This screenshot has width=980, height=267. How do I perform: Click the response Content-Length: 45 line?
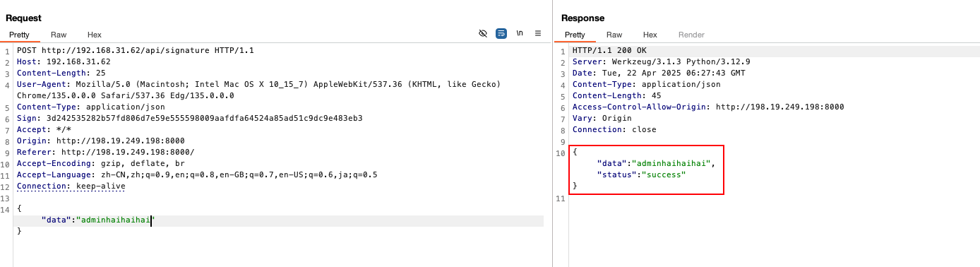(x=617, y=96)
